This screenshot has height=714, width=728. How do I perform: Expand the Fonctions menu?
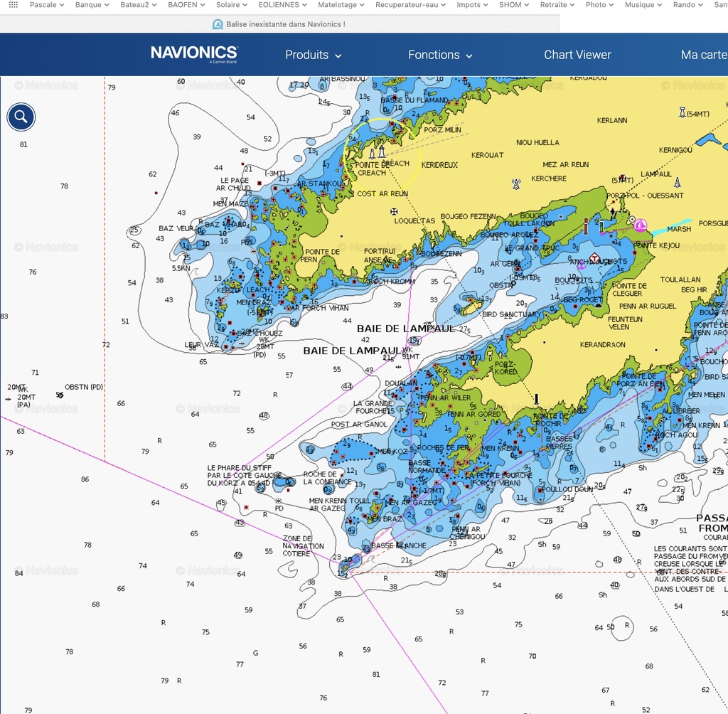(x=440, y=55)
